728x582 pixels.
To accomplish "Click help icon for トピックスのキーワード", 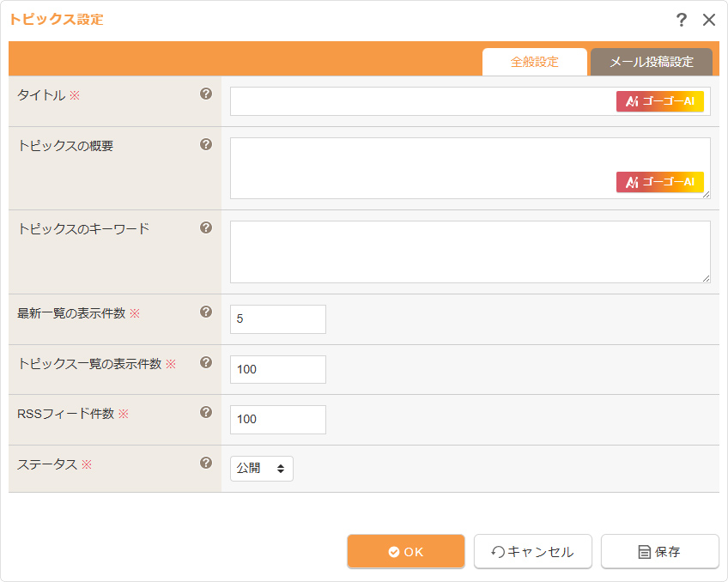I will (206, 227).
